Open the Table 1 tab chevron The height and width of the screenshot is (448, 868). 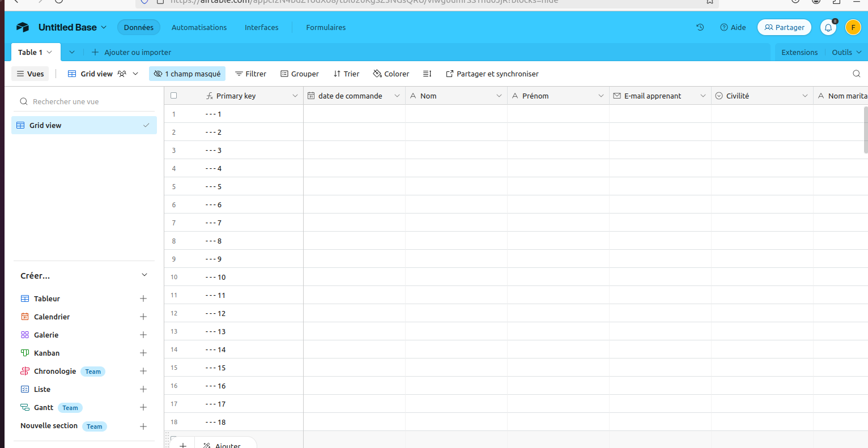coord(49,52)
